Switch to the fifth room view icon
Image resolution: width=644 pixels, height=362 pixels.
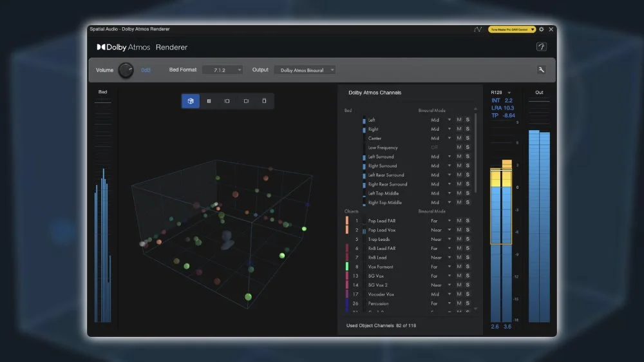coord(264,101)
